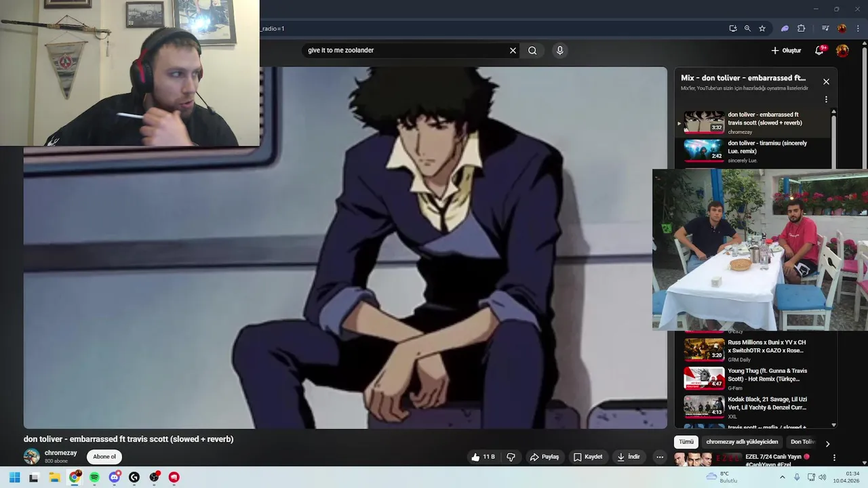
Task: Play embarrassed slowed reverb playlist item
Action: tap(753, 123)
